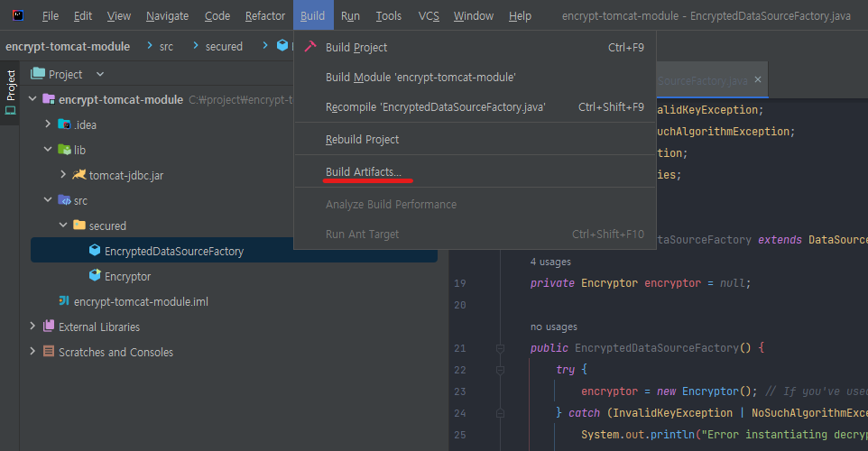Image resolution: width=868 pixels, height=451 pixels.
Task: Expand the .idea folder
Action: [48, 124]
